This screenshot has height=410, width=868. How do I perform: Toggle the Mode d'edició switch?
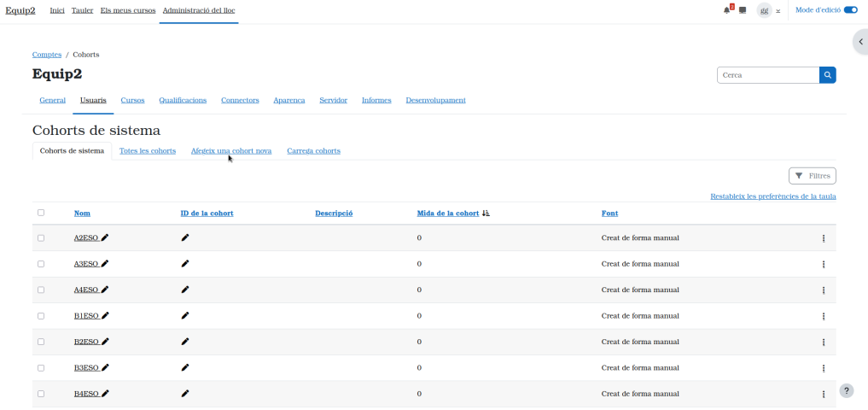[850, 10]
